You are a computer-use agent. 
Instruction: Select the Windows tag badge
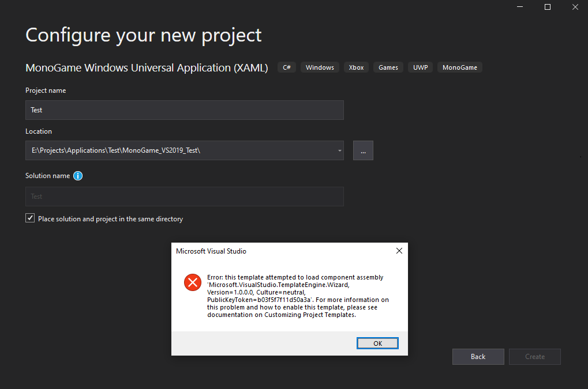pyautogui.click(x=319, y=67)
